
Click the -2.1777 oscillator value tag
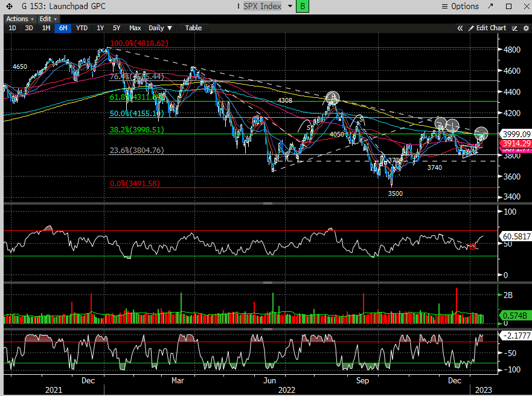(516, 336)
